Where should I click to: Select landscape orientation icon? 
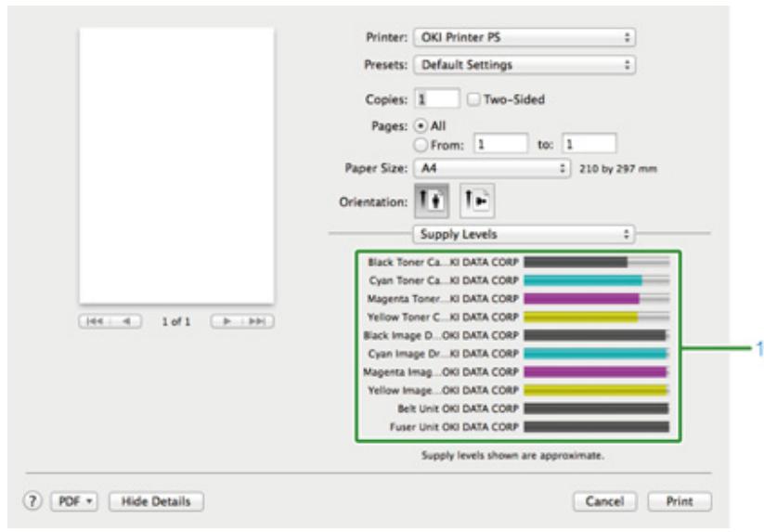(x=477, y=200)
